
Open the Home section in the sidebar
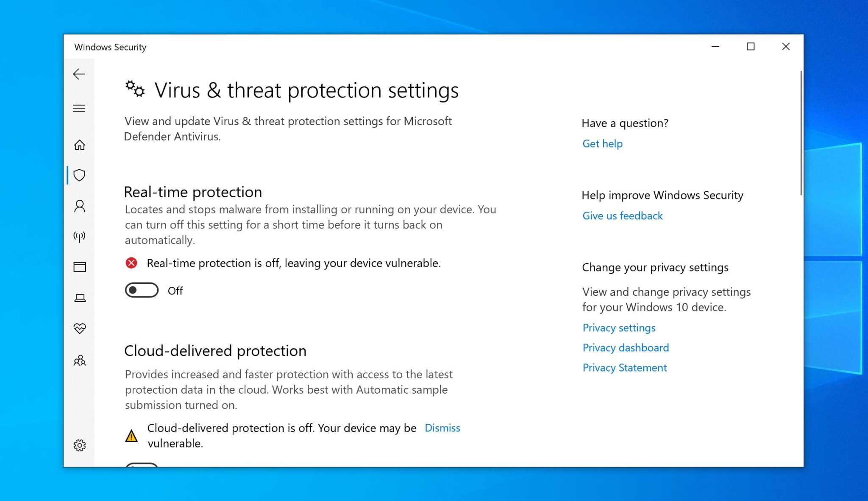[79, 145]
